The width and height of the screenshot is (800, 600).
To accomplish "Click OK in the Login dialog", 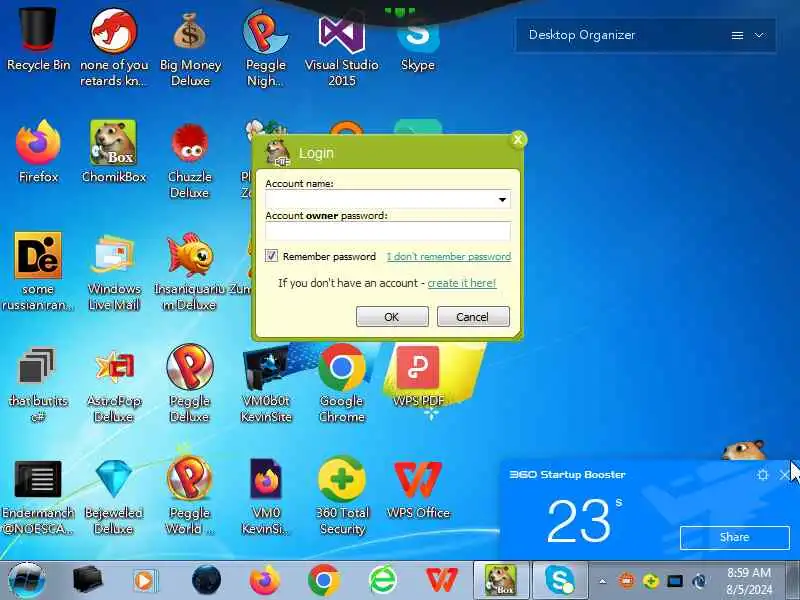I will (x=392, y=316).
